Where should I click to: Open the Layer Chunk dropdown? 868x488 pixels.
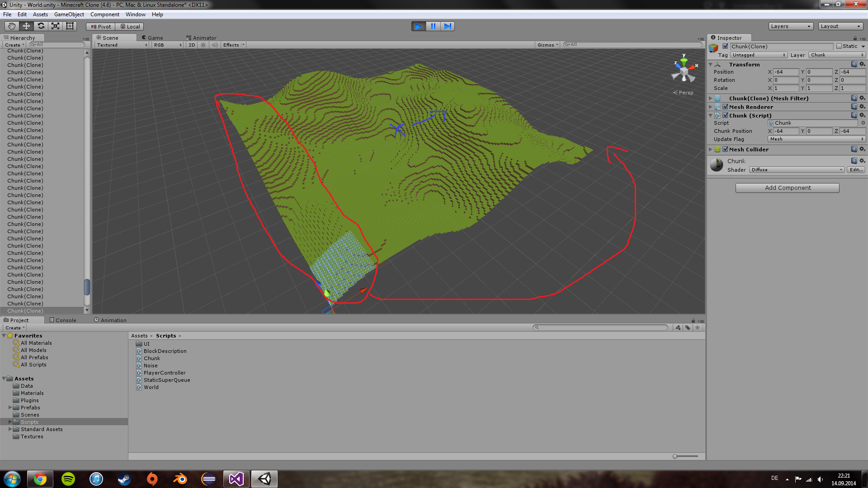pyautogui.click(x=837, y=55)
